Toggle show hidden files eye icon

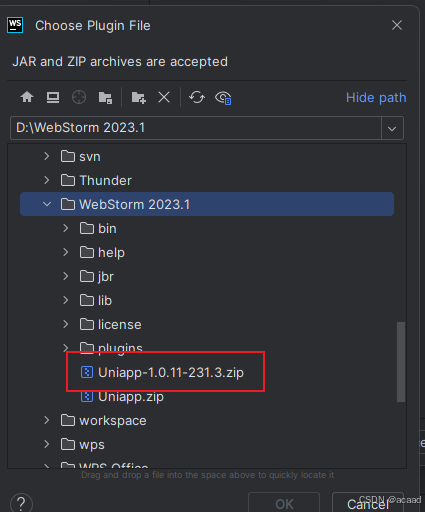(223, 98)
